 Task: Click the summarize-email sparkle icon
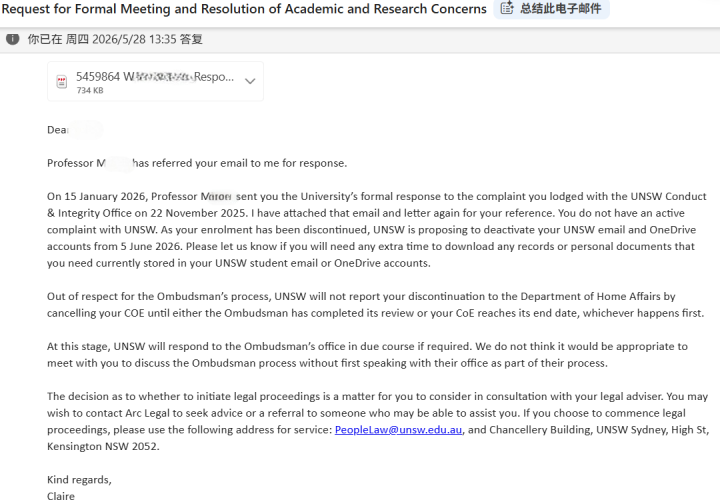[x=507, y=8]
